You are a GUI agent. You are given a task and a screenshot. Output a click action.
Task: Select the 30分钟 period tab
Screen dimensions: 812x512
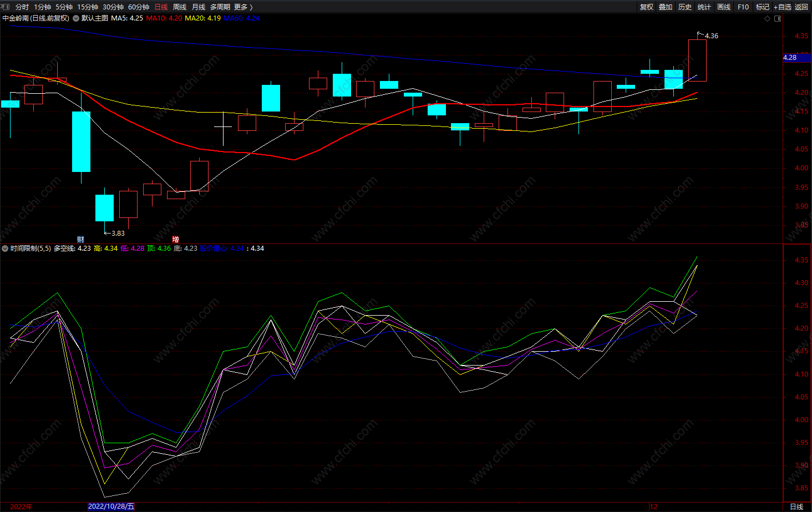tap(113, 7)
